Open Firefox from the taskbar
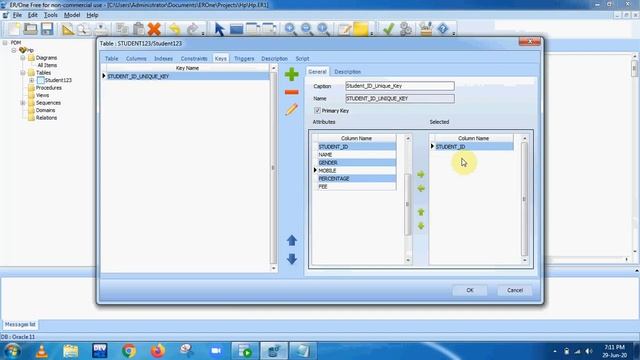The width and height of the screenshot is (640, 360). (x=158, y=351)
